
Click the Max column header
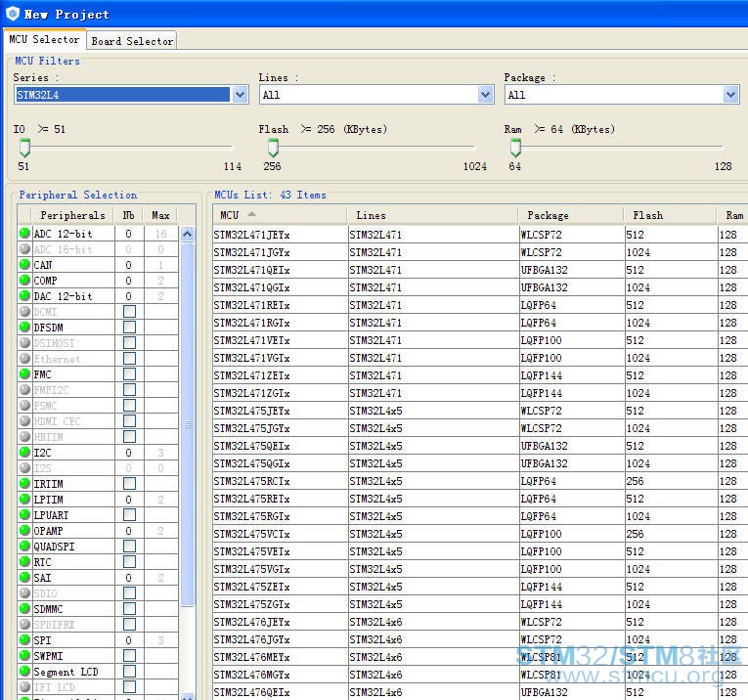[x=160, y=215]
